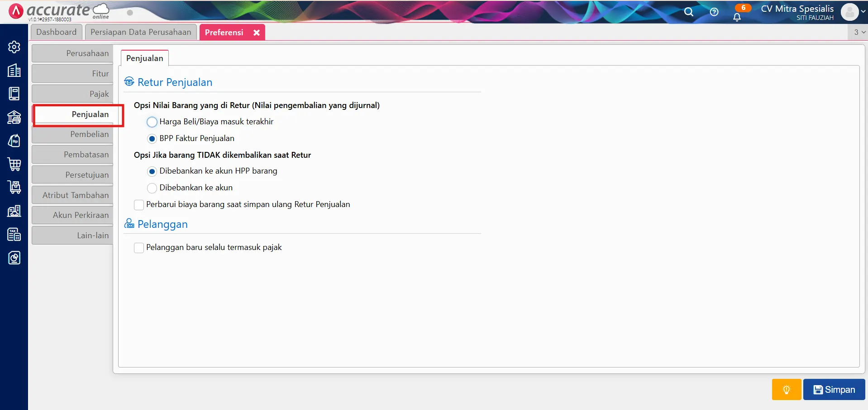The width and height of the screenshot is (868, 410).
Task: Open the Fixed Assets building-car icon
Action: [x=14, y=211]
